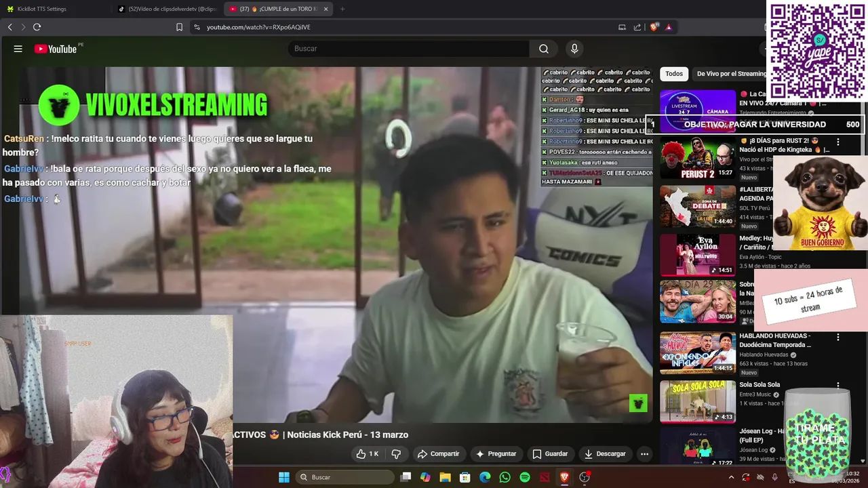Open Brave Shields lion icon

click(x=654, y=27)
